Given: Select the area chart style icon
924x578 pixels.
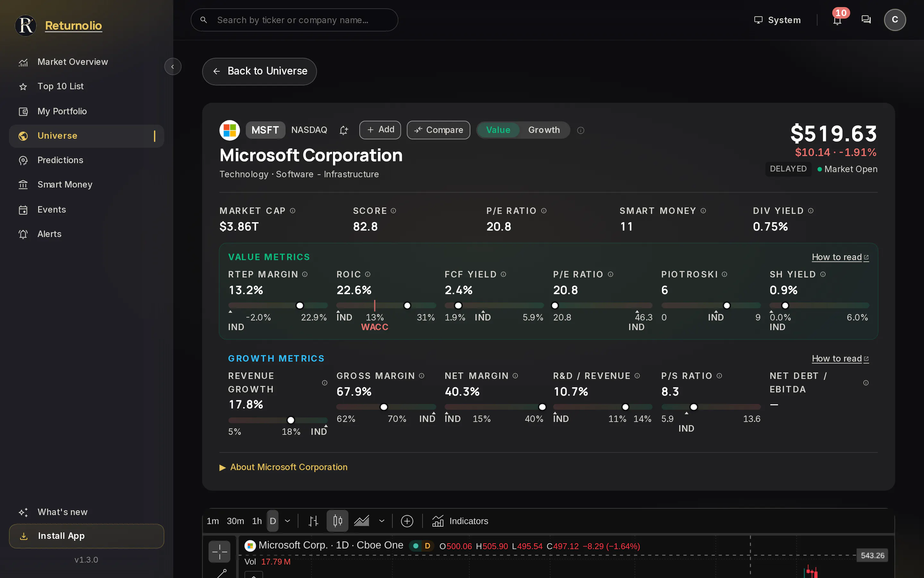Looking at the screenshot, I should (361, 521).
